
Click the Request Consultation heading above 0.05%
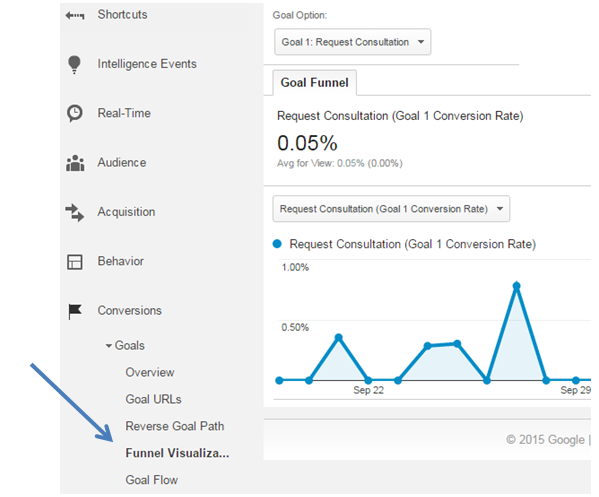click(x=400, y=116)
